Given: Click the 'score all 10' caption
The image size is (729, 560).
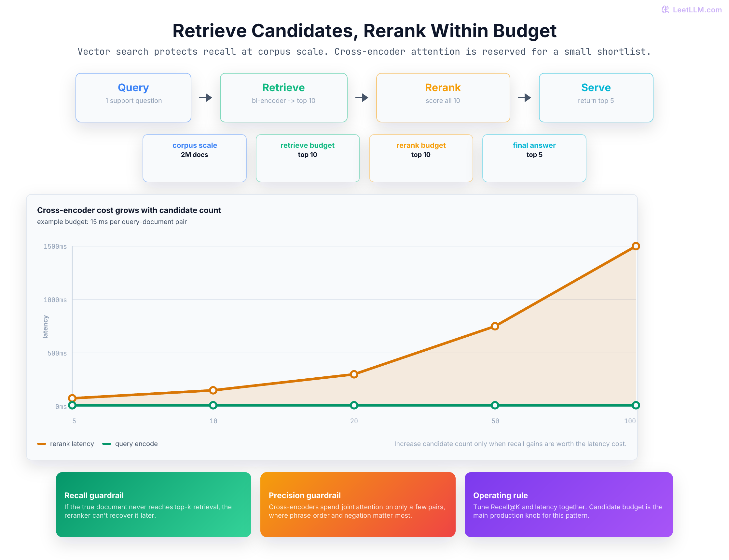Looking at the screenshot, I should 443,101.
